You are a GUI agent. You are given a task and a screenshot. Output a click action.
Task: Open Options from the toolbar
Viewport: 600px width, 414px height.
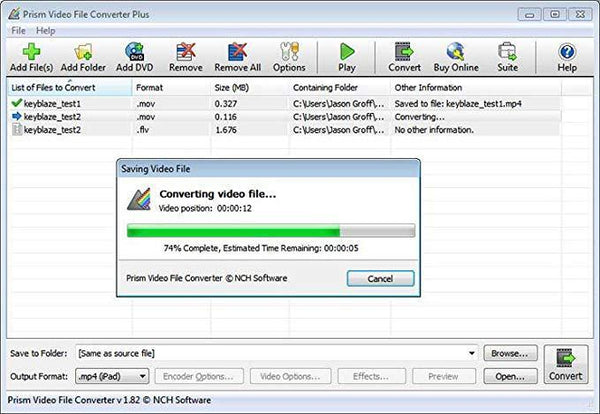pyautogui.click(x=289, y=57)
